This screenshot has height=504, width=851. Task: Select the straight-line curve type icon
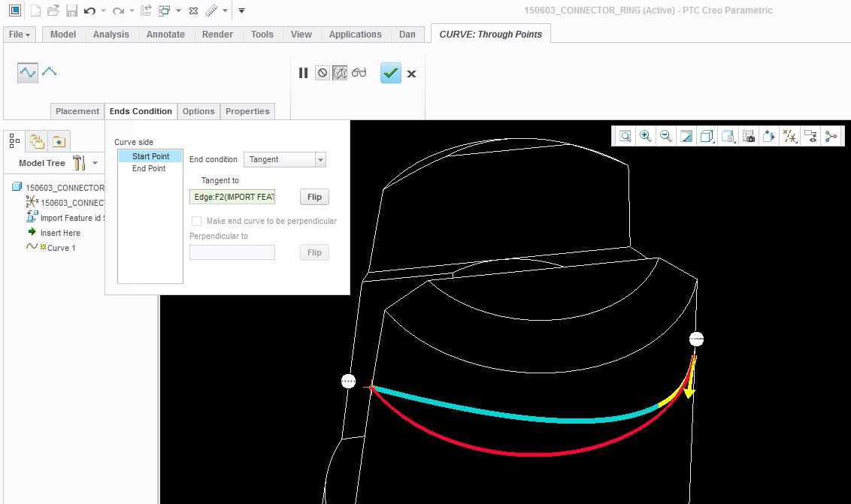coord(50,71)
